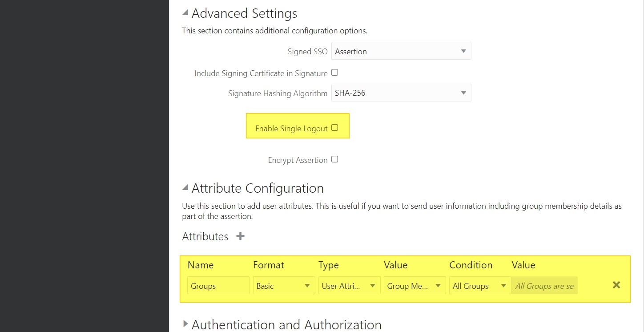Open the All Groups condition dropdown
The image size is (644, 332).
479,286
